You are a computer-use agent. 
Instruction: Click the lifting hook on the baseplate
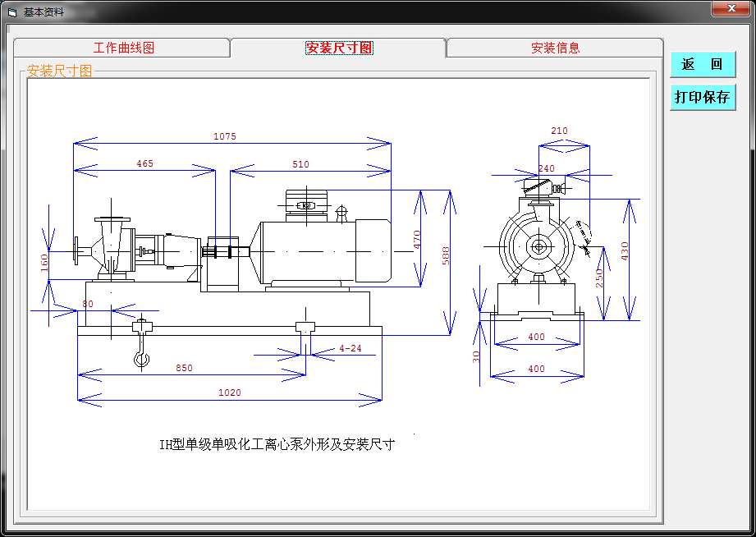point(142,343)
